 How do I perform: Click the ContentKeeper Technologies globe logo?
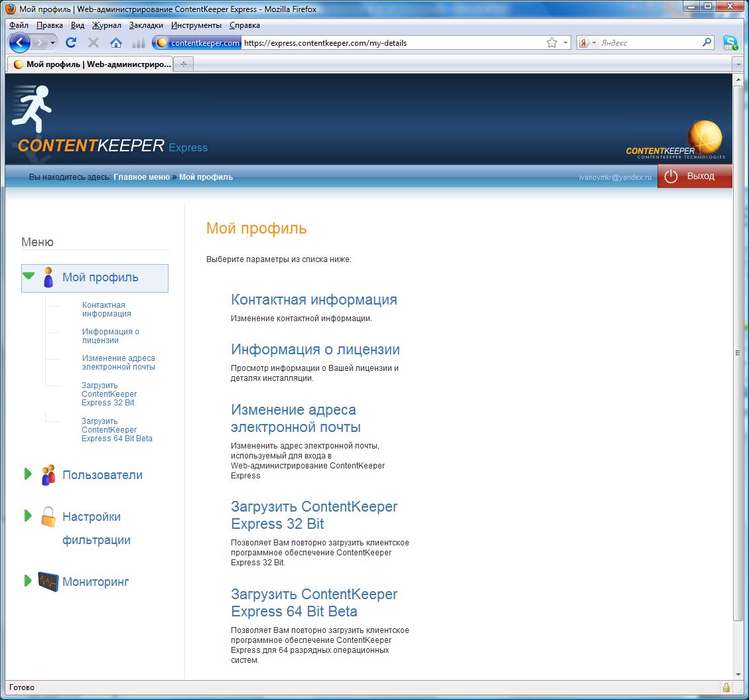pyautogui.click(x=675, y=139)
